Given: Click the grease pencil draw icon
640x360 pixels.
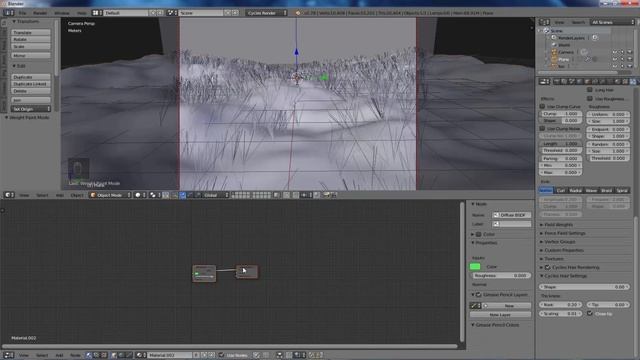Looking at the screenshot, I should 475,305.
